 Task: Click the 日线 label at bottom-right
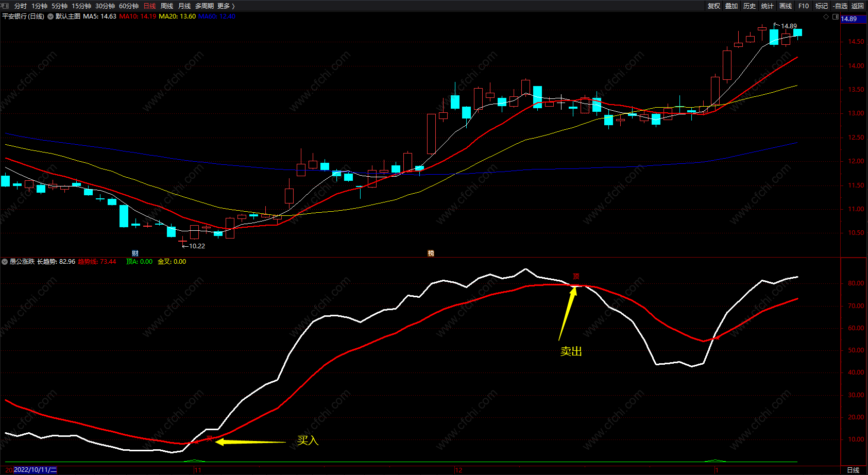tap(853, 470)
